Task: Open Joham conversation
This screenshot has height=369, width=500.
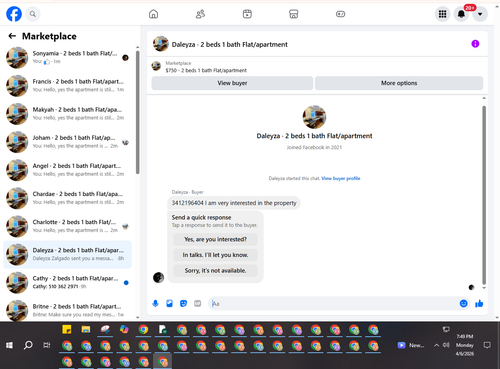Action: pyautogui.click(x=67, y=142)
